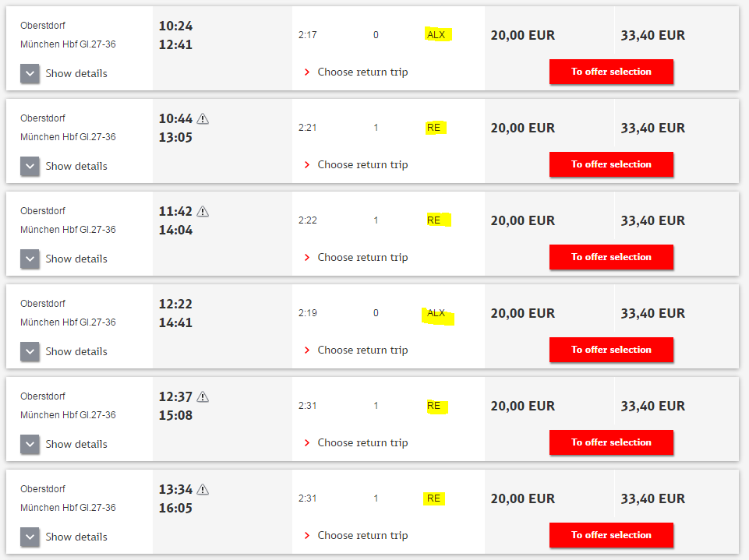Click warning triangle icon beside 12:37 departure
Image resolution: width=749 pixels, height=560 pixels.
[203, 396]
